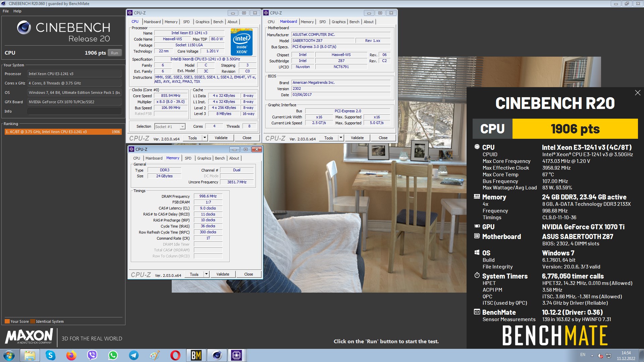
Task: Click the Show Desktop strip beside clock
Action: click(641, 355)
